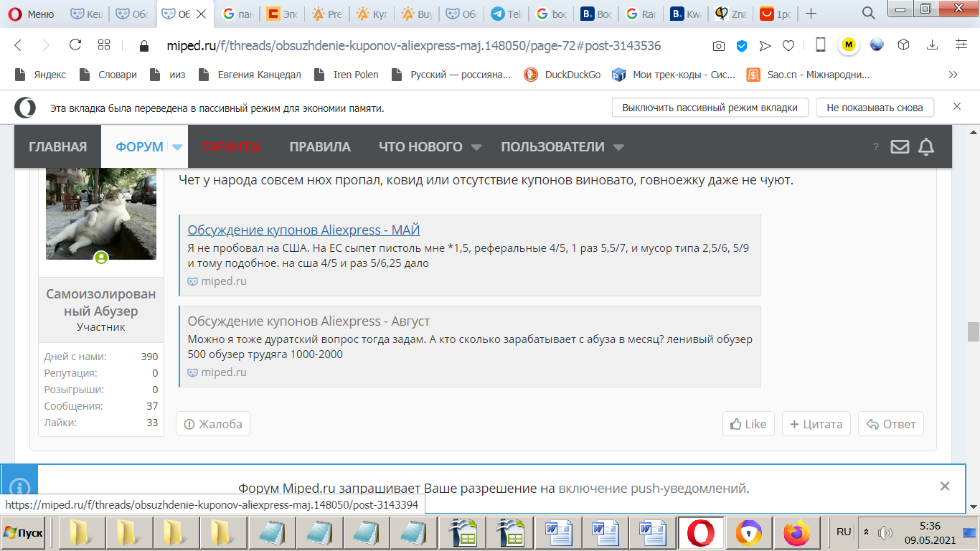Go back with the browser back arrow
980x551 pixels.
[x=18, y=45]
